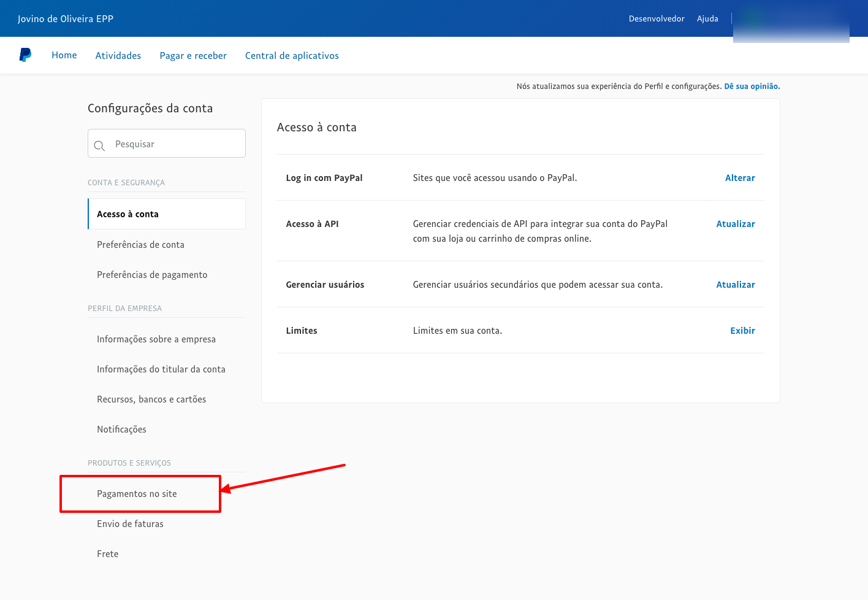868x600 pixels.
Task: Open Preferências de conta
Action: 140,245
